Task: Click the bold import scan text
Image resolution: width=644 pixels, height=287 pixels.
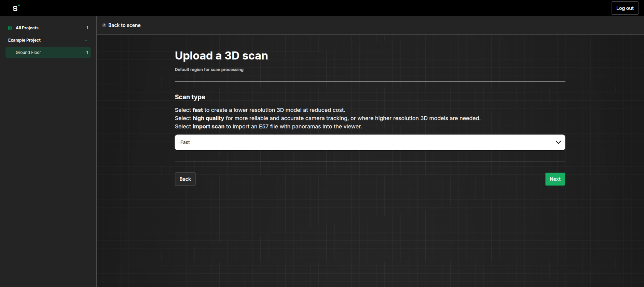Action: [x=208, y=127]
